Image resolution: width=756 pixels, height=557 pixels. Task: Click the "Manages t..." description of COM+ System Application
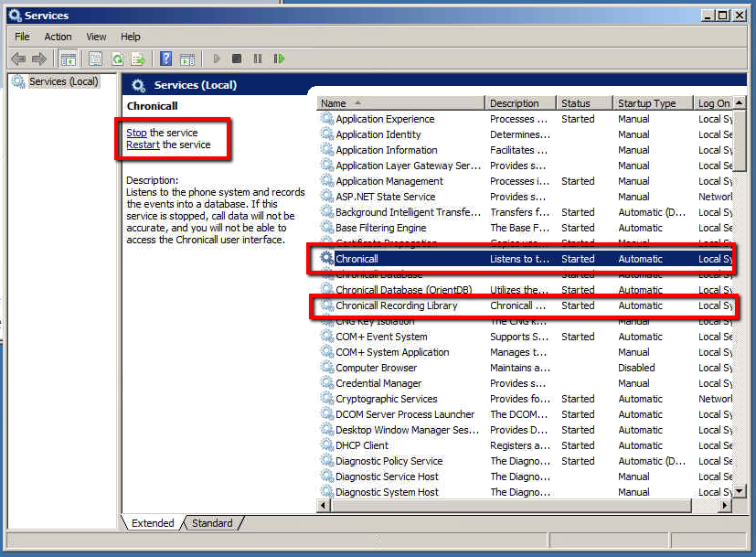pos(518,352)
